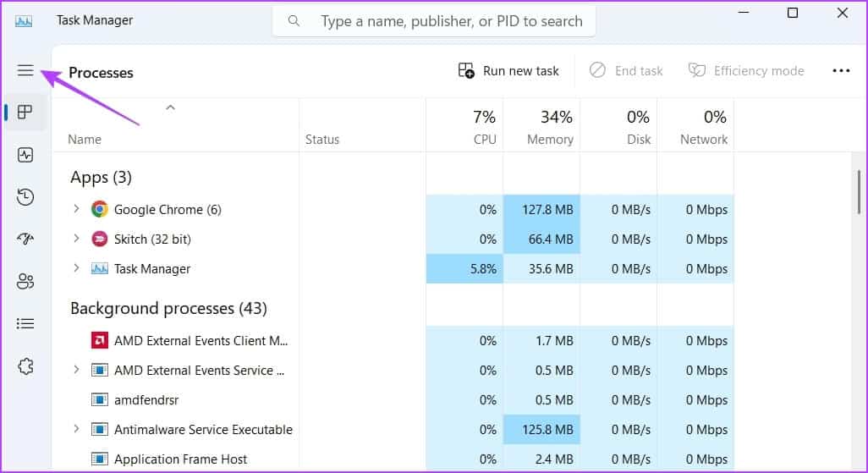The image size is (868, 473).
Task: Select the Task Manager app row
Action: pyautogui.click(x=393, y=268)
